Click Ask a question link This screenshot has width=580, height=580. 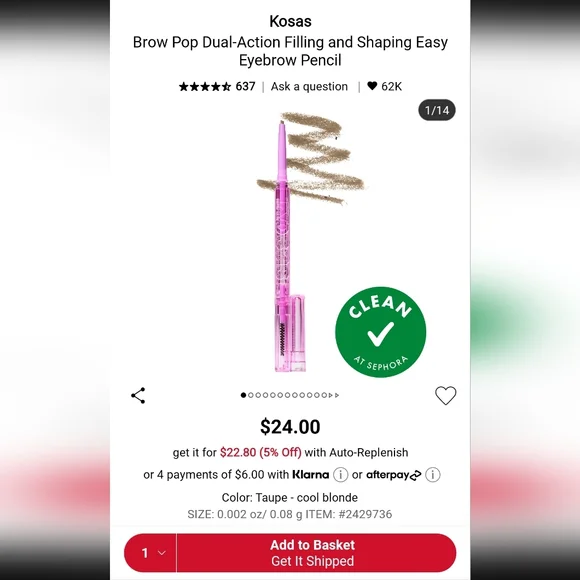(x=309, y=87)
